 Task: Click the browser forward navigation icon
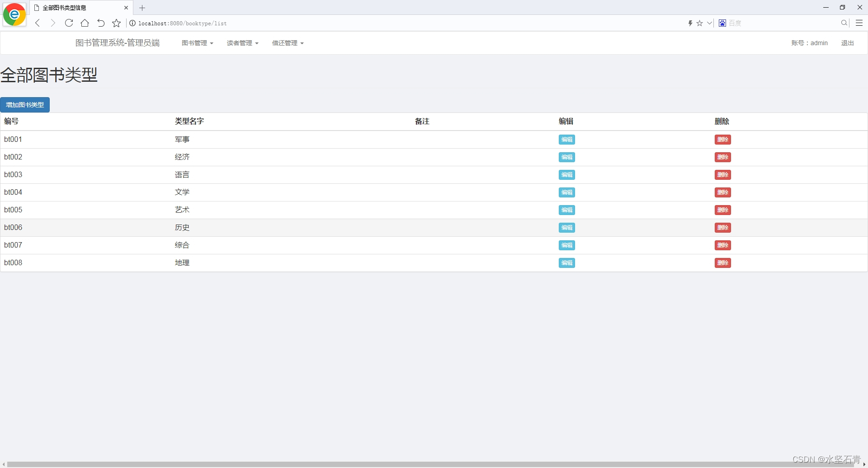[x=53, y=23]
